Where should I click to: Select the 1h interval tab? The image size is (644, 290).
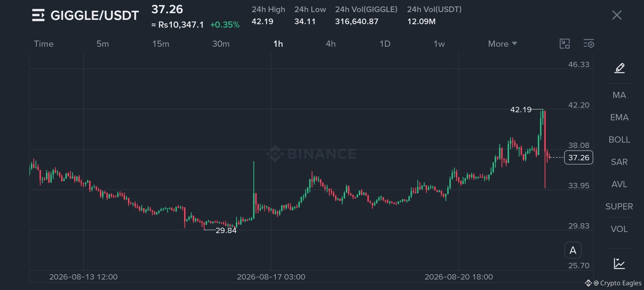coord(278,44)
